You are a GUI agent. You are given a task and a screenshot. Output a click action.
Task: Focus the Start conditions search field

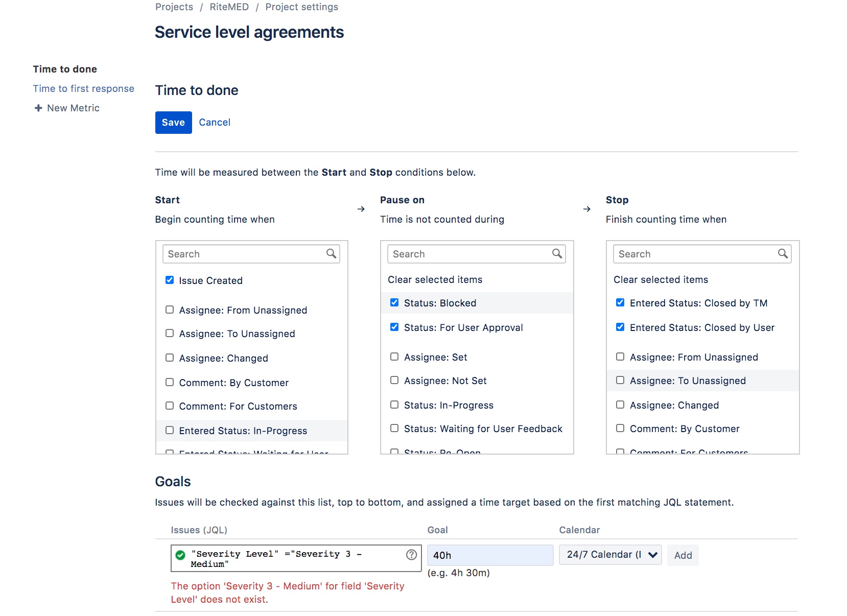(251, 254)
